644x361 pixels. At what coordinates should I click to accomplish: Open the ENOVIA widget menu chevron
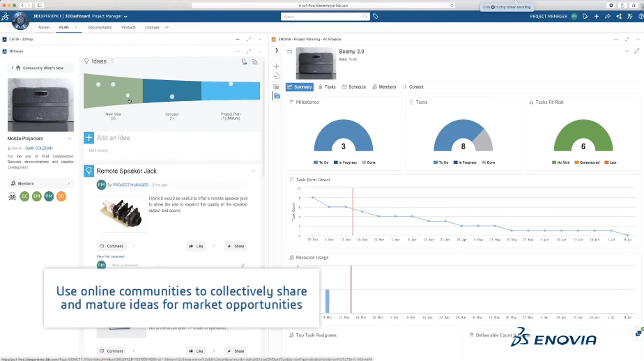click(638, 40)
